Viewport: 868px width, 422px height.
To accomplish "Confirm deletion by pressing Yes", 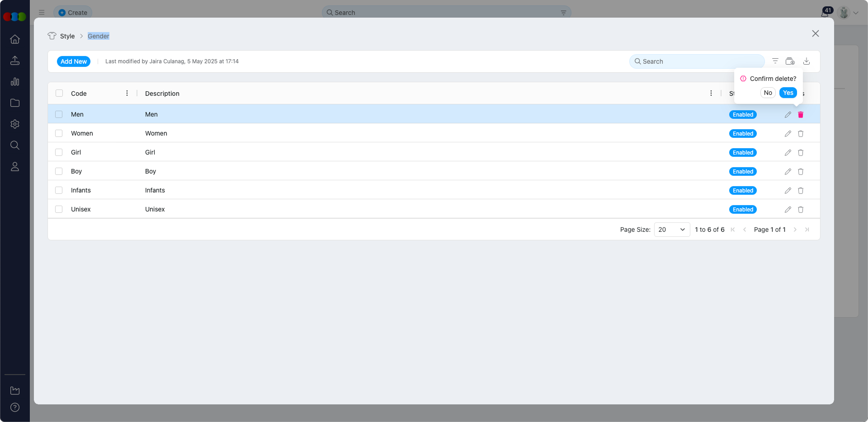I will coord(788,93).
